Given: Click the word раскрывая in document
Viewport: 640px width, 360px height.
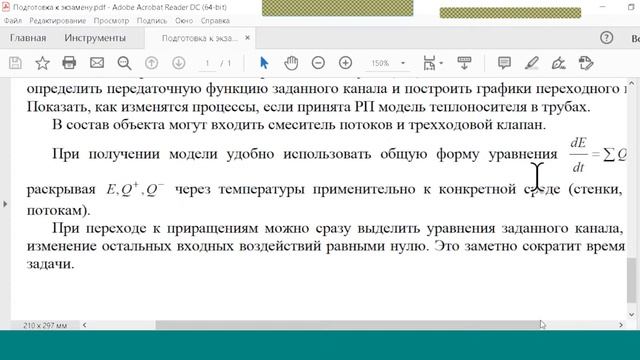Looking at the screenshot, I should 61,190.
